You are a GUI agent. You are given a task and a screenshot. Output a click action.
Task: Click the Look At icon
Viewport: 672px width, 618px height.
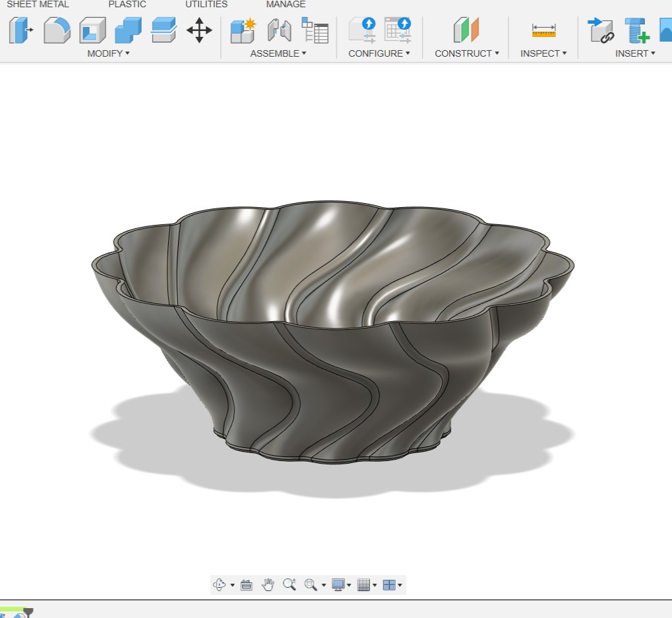point(247,584)
